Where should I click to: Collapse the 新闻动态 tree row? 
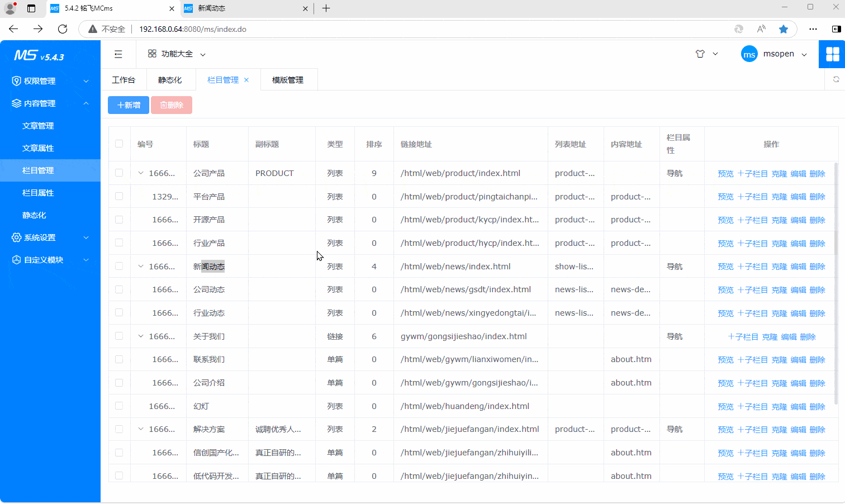coord(141,267)
